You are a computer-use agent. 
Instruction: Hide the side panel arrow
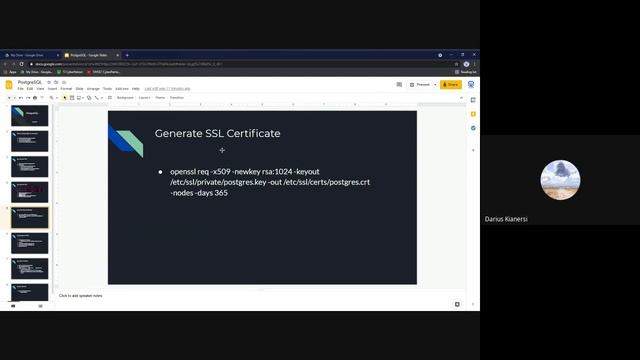473,304
